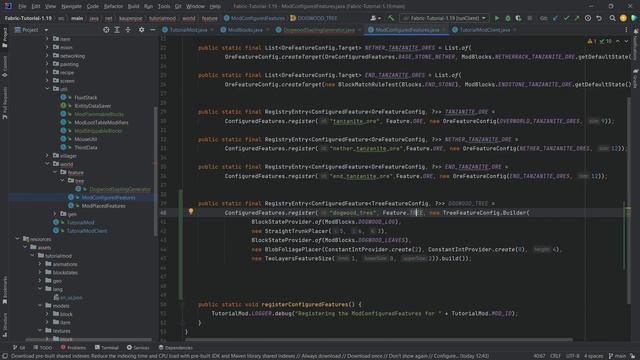The image size is (640, 360).
Task: Open the Terminal tool window
Action: (107, 348)
